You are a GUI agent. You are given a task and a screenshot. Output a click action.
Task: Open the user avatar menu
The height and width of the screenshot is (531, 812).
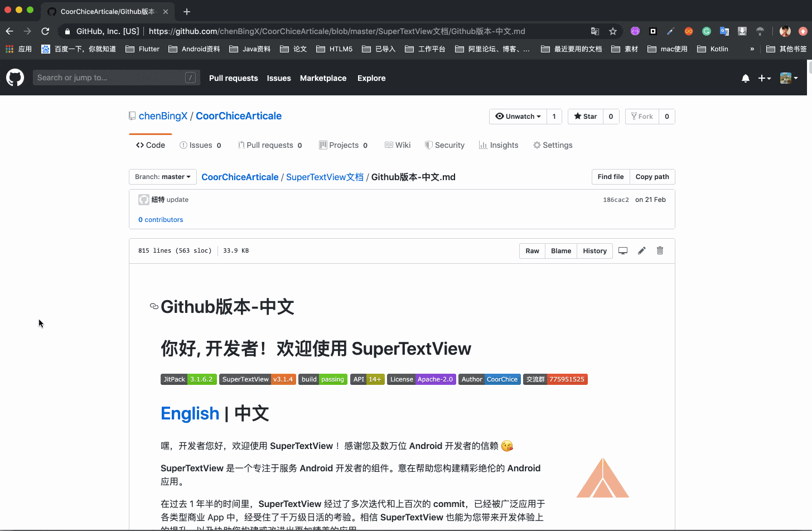tap(789, 78)
